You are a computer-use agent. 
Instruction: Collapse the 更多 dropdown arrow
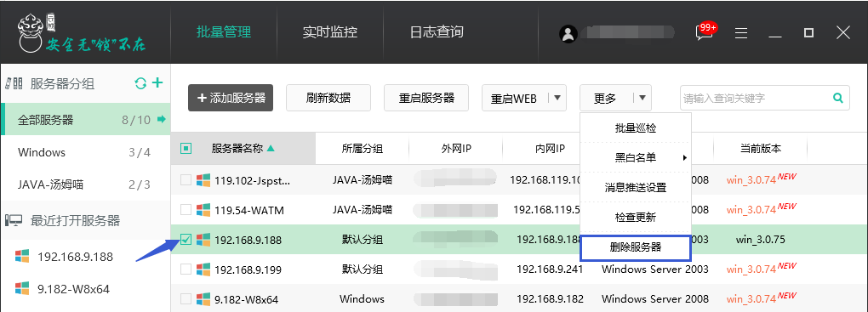(x=642, y=98)
